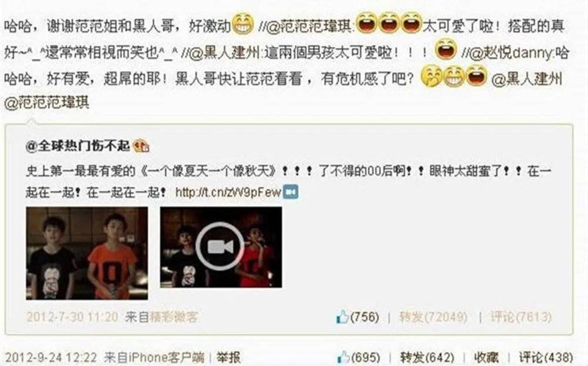Screen dimensions: 588x366
Task: Click the laughing emoji before //@赵悦danny
Action: point(446,49)
